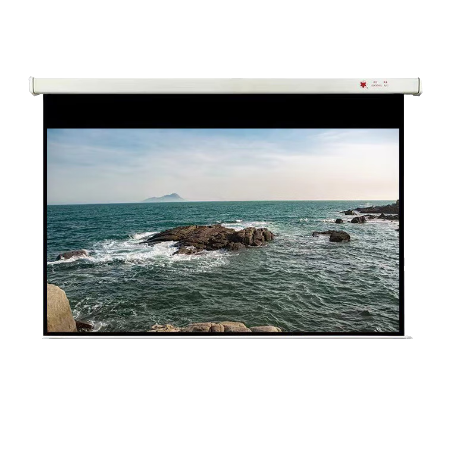The width and height of the screenshot is (476, 476).
Task: Click the tan boulder at bottom-left of screen
Action: tap(61, 309)
